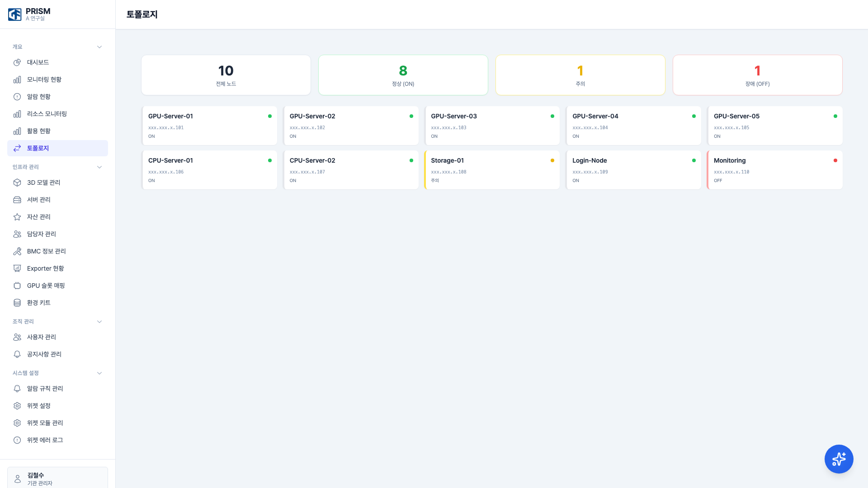Collapse the 인프라 관리 section chevron

[99, 167]
